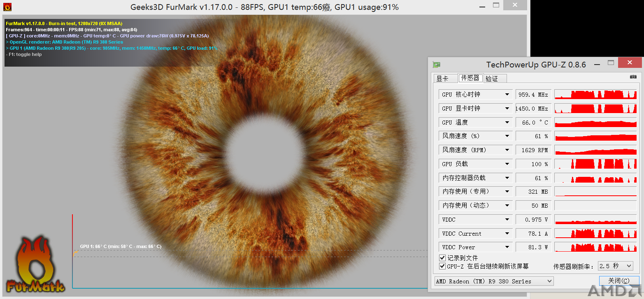Click the GPU 核心时钟 history graph
This screenshot has height=299, width=644.
[x=595, y=95]
